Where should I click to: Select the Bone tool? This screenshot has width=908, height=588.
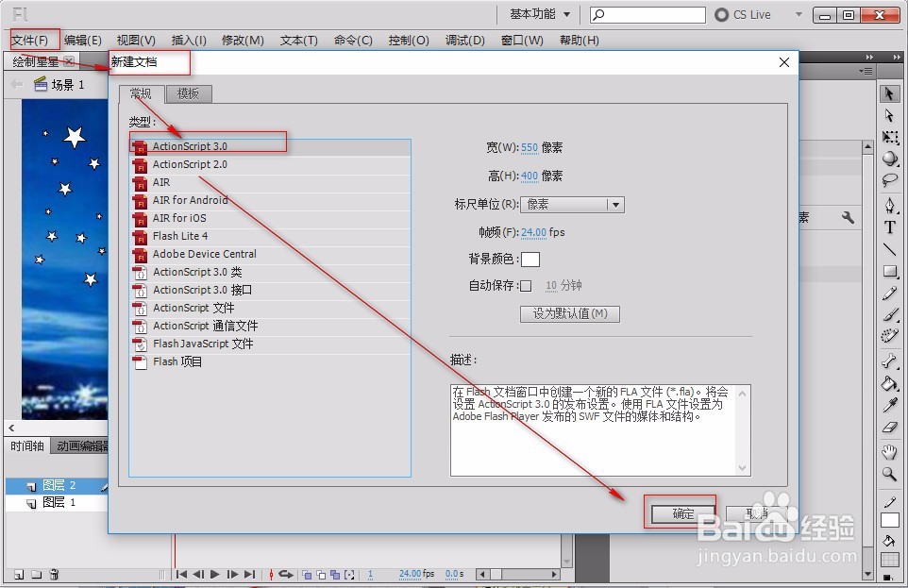point(889,361)
